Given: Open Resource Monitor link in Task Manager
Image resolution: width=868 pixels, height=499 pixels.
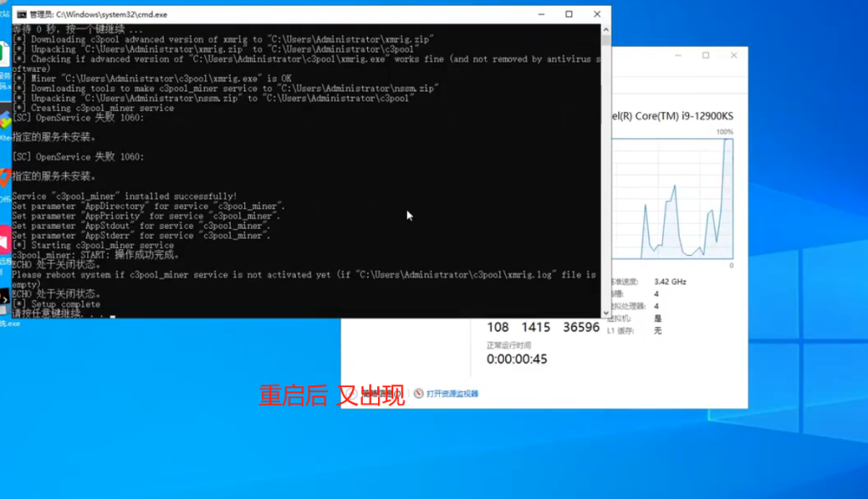Looking at the screenshot, I should [x=453, y=394].
